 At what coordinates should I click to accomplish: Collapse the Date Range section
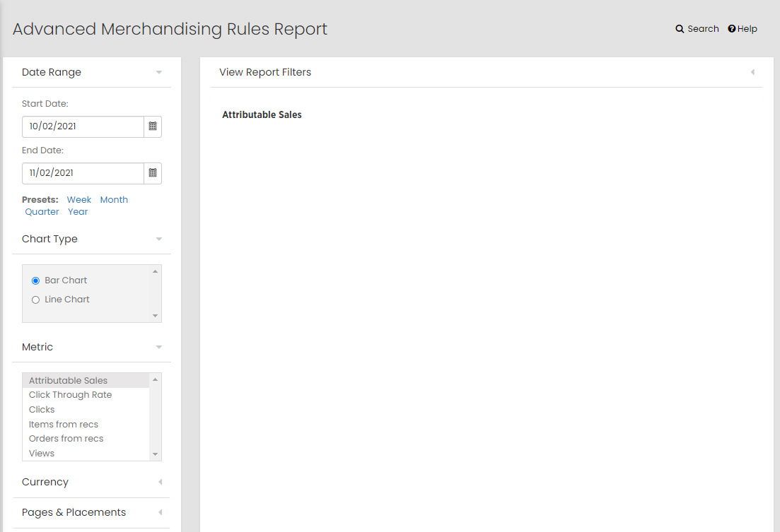(x=158, y=73)
